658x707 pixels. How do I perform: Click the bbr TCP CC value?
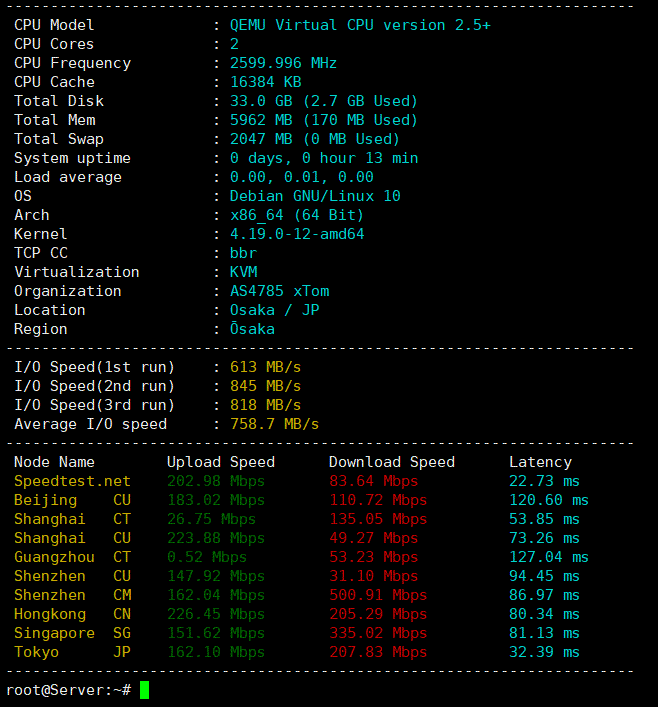click(x=244, y=253)
